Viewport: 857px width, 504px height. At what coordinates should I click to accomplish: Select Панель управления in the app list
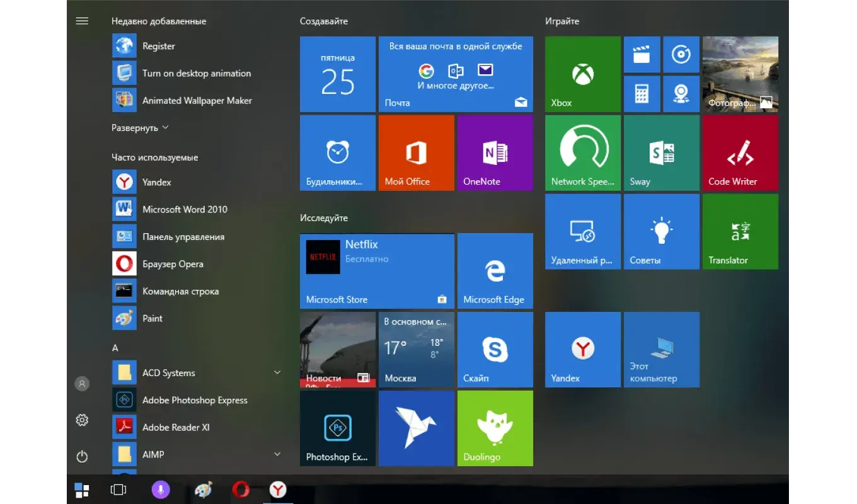183,237
